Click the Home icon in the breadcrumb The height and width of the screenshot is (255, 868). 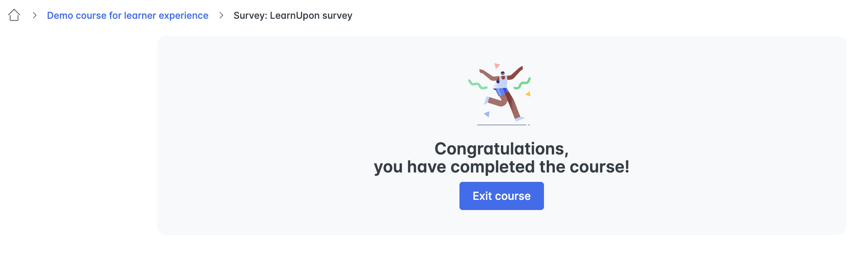click(14, 15)
